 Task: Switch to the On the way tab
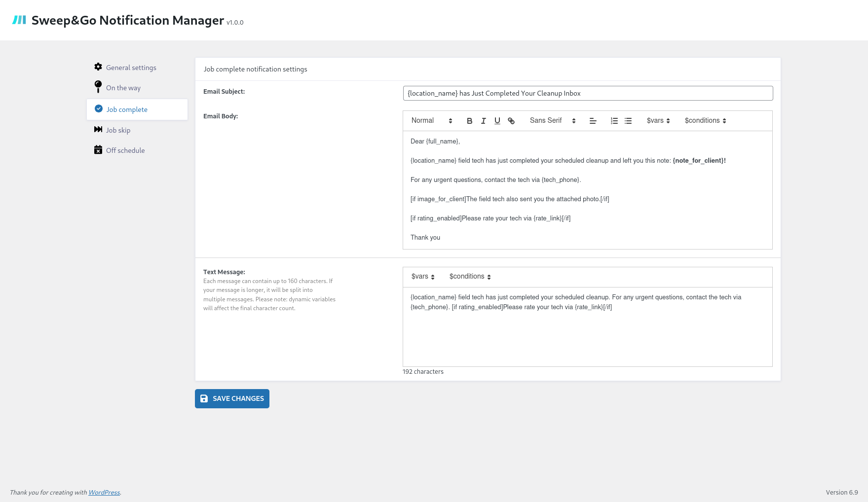pyautogui.click(x=123, y=88)
